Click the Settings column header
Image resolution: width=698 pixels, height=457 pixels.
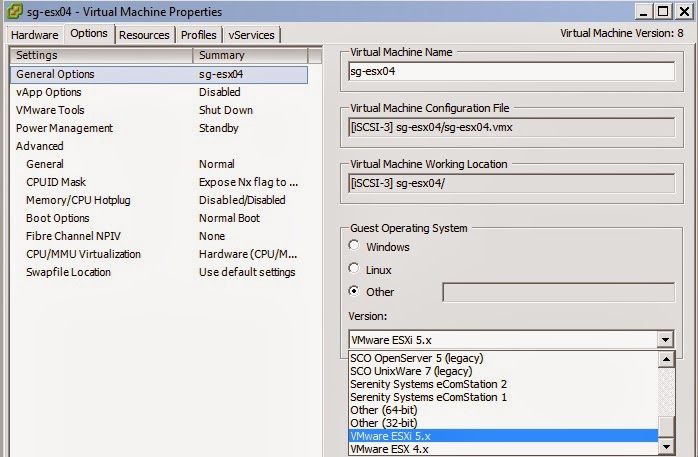[x=101, y=55]
